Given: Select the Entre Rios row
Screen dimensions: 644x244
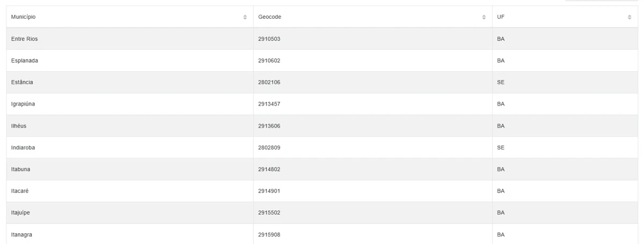Looking at the screenshot, I should click(x=322, y=39).
